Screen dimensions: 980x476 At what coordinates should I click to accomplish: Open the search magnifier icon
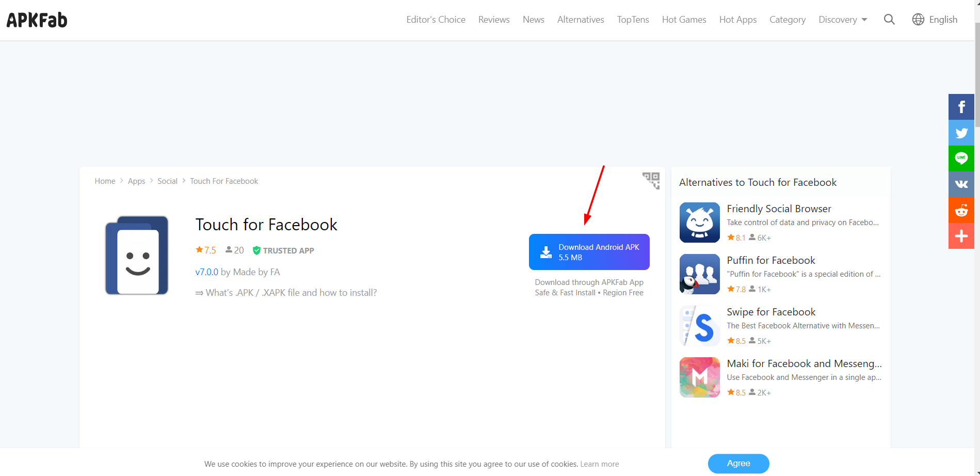pos(889,20)
